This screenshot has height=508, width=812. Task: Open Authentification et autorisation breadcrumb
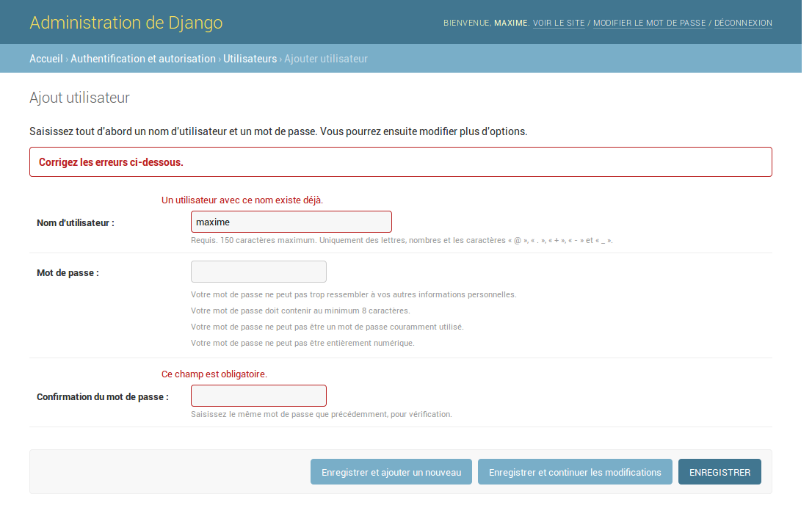(143, 59)
